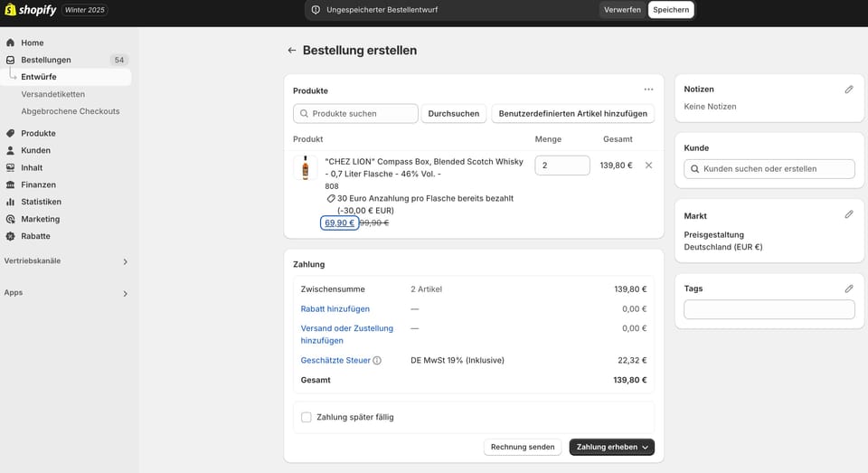The image size is (868, 473).
Task: Enable the Zahlung später fällig checkbox
Action: (x=307, y=417)
